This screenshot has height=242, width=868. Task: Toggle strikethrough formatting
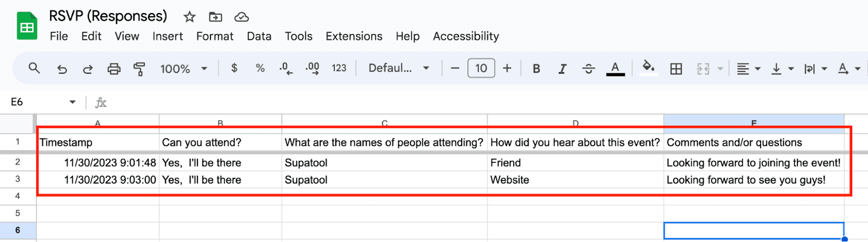(x=588, y=69)
